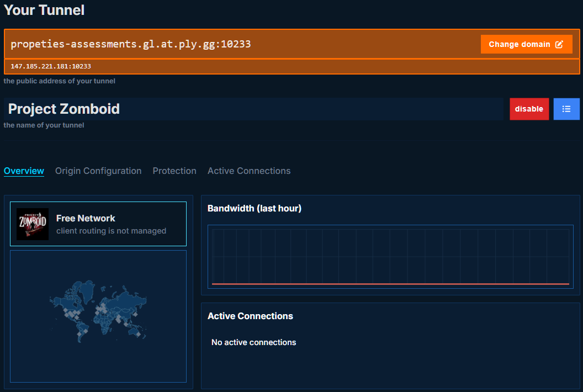Click the world routing map
583x392 pixels.
(98, 316)
